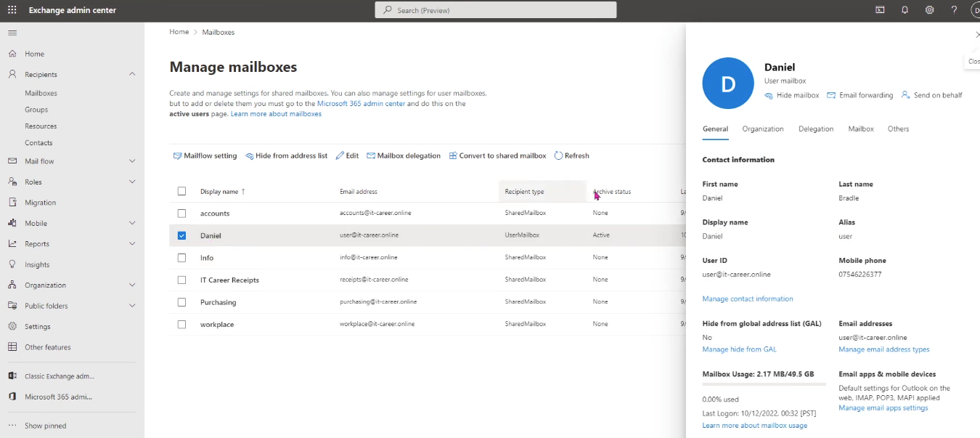Open Manage email address types link
Screen dimensions: 980x438
coord(883,349)
